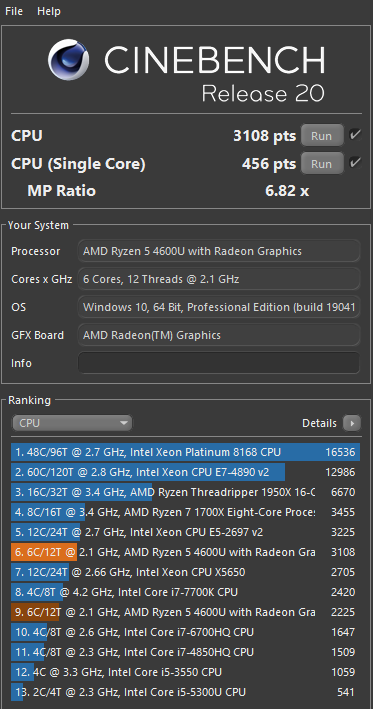
Task: Toggle the CPU test checkbox
Action: (x=355, y=135)
